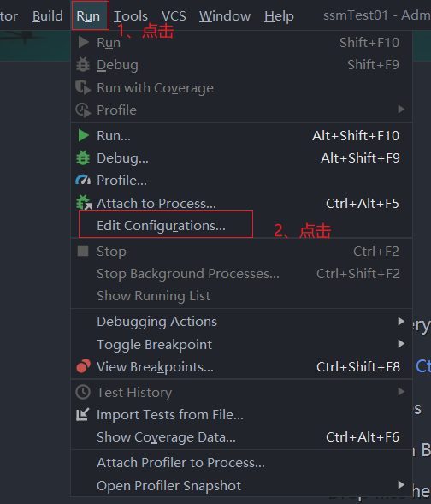Click the green Run... play icon
Image resolution: width=431 pixels, height=504 pixels.
coord(84,135)
